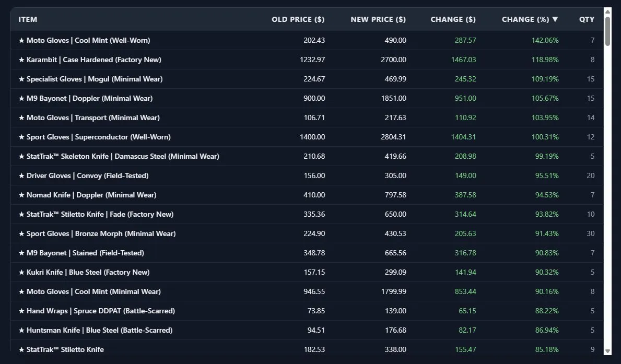Screen dimensions: 621x364
Task: Toggle the CHANGE (%) sort arrow
Action: 555,19
